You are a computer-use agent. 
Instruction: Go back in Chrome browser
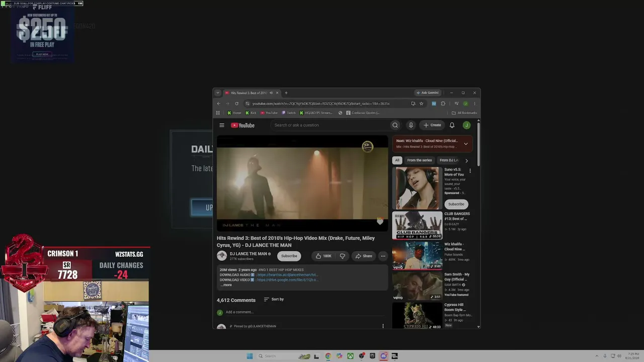point(218,104)
